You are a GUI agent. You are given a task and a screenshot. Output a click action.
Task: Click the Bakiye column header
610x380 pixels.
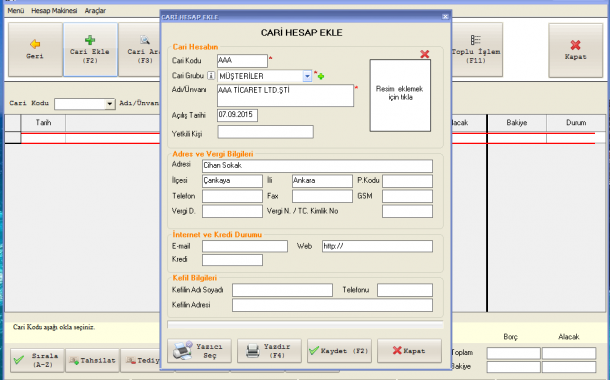coord(517,123)
